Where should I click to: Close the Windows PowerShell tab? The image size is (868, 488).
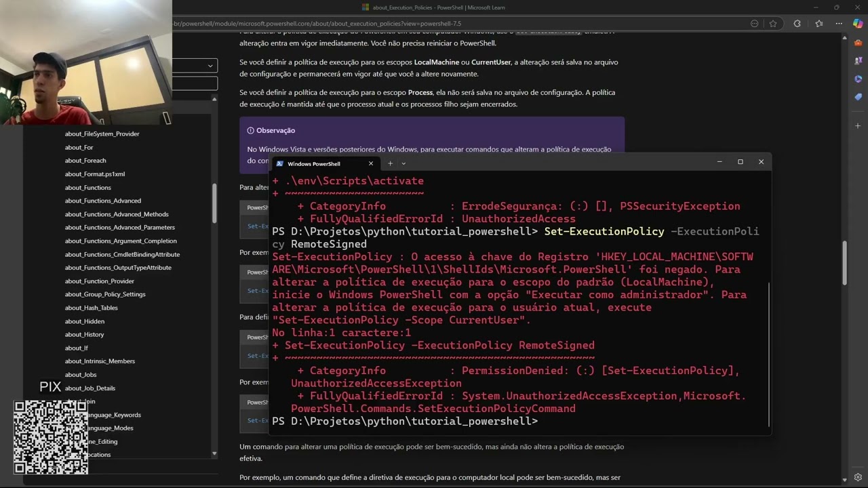(x=371, y=163)
